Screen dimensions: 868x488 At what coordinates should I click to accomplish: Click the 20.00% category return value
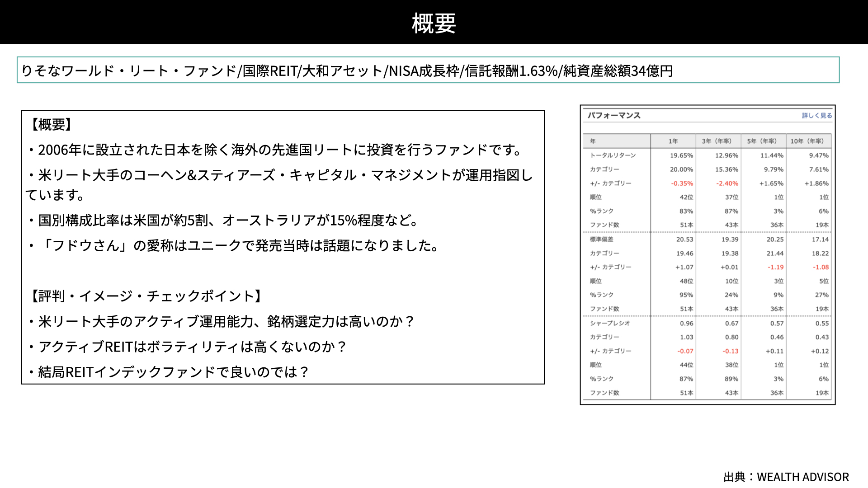pos(681,169)
